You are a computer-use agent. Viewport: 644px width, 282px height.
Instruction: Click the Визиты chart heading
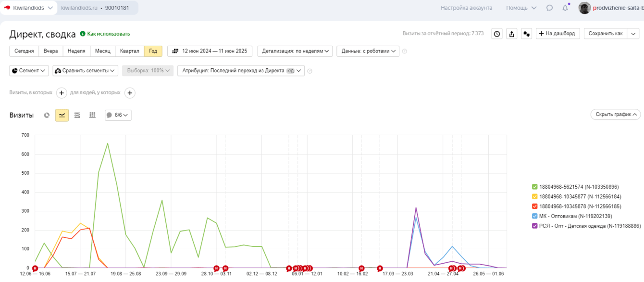point(22,115)
